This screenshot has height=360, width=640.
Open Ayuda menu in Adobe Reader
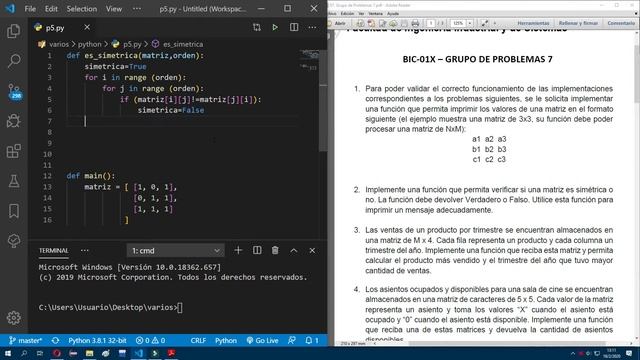393,13
